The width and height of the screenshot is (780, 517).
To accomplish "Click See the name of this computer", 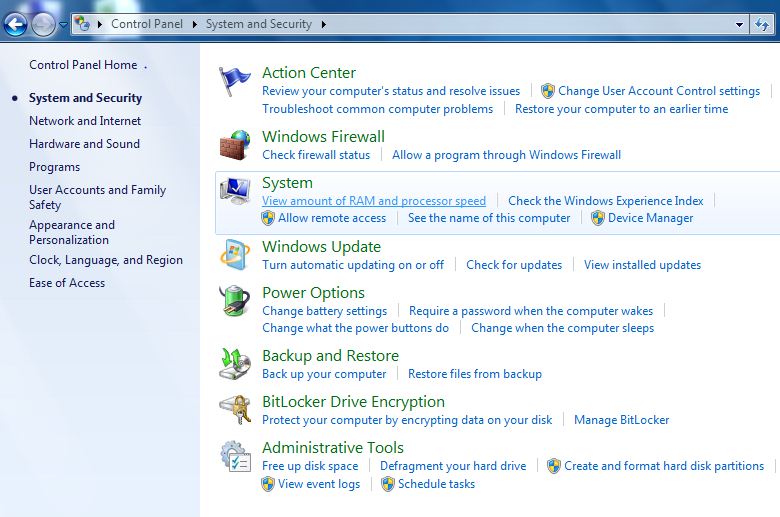I will 489,218.
